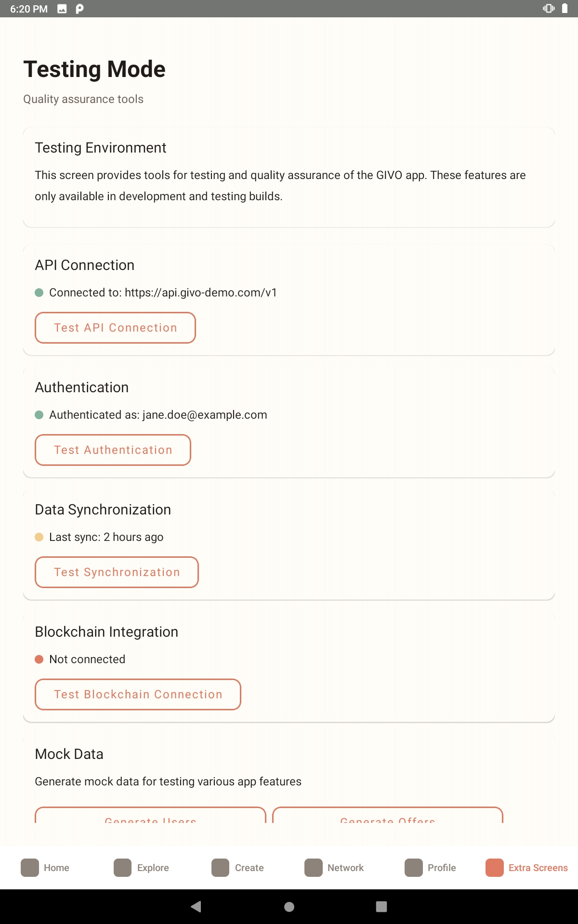
Task: Click the Generate Offers button
Action: click(388, 817)
